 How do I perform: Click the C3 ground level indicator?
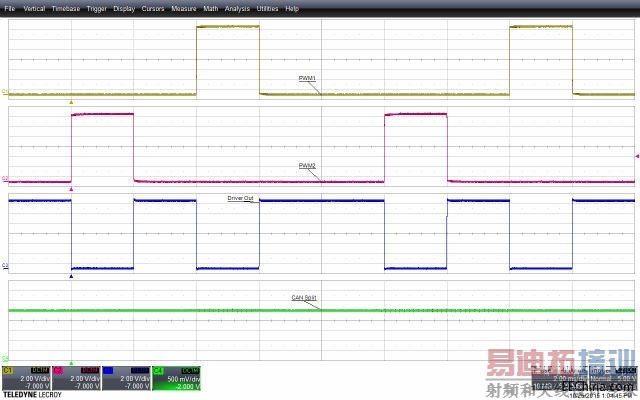pos(5,266)
